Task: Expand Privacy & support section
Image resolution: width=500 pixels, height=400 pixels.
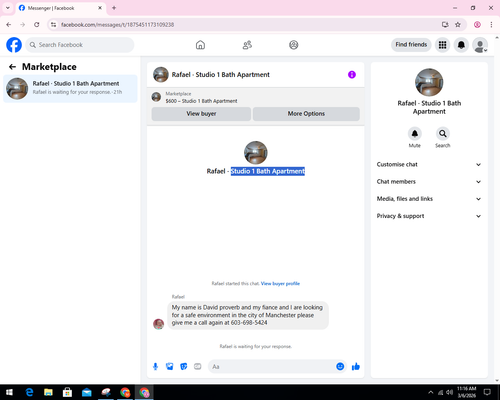Action: (429, 216)
